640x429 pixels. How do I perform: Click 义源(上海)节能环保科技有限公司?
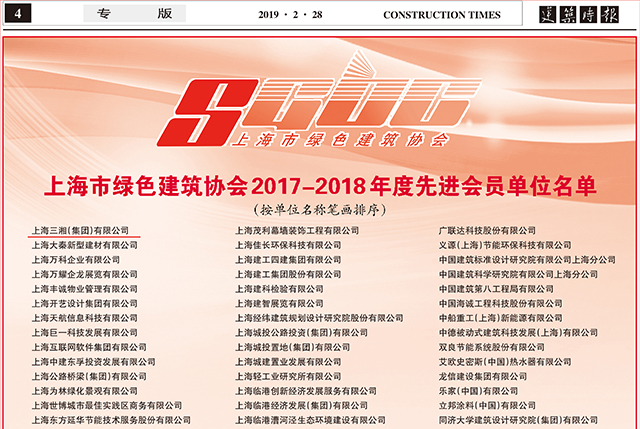tap(505, 245)
